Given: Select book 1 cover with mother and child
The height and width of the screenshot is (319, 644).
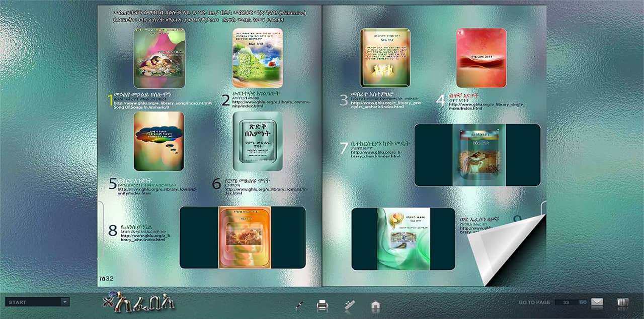Looking at the screenshot, I should 159,58.
